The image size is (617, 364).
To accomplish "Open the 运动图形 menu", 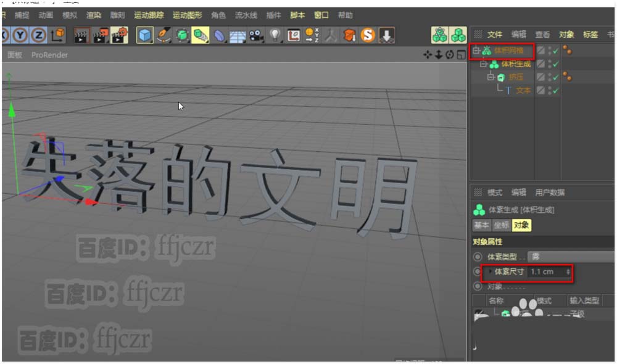I will click(187, 15).
